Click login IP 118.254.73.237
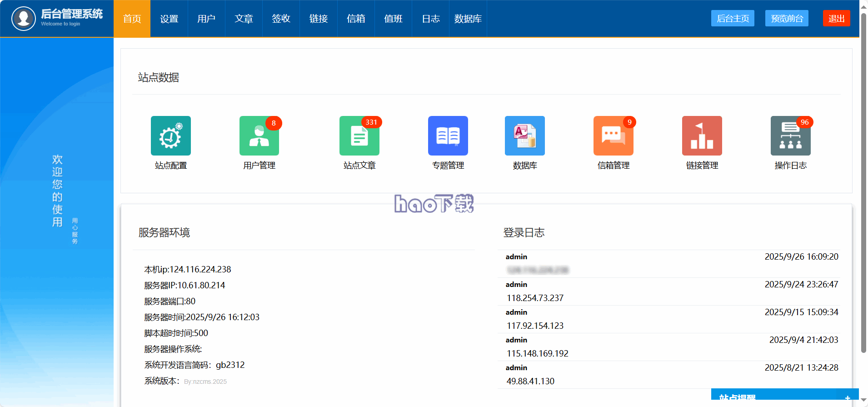Image resolution: width=868 pixels, height=407 pixels. pyautogui.click(x=535, y=298)
